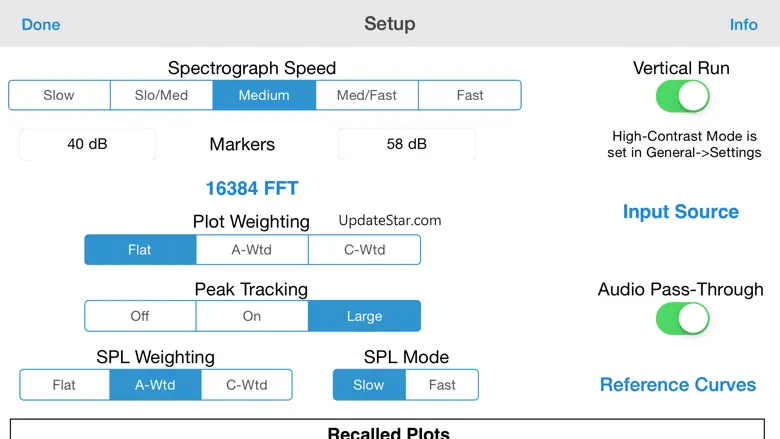Change the 16384 FFT size
The width and height of the screenshot is (780, 439).
click(x=252, y=188)
